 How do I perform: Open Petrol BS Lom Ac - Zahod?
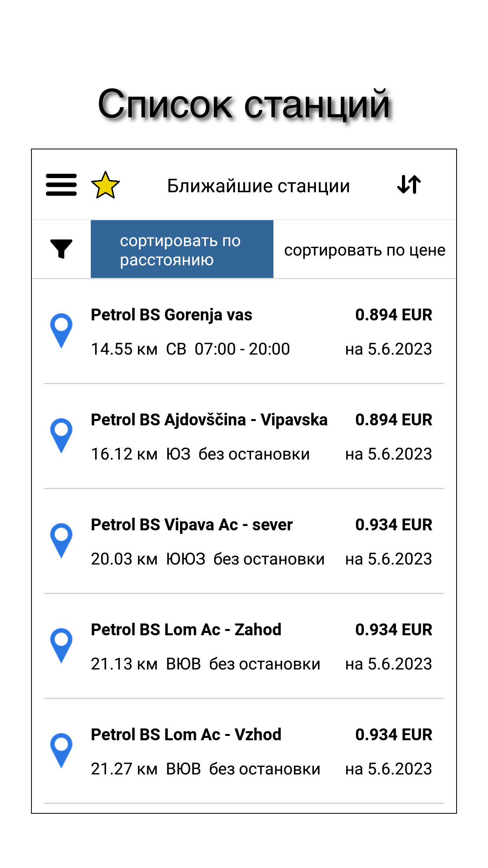(x=186, y=630)
